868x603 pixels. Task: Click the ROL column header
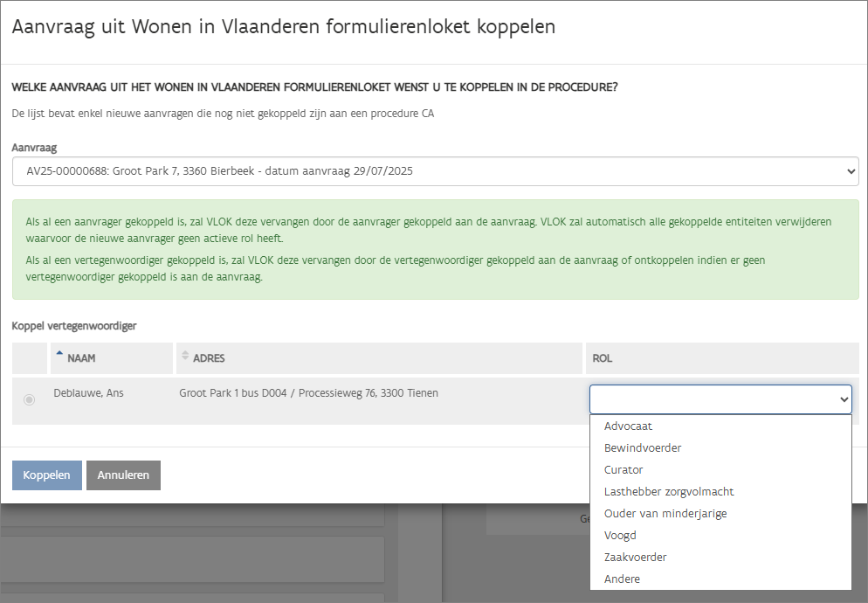[x=603, y=358]
